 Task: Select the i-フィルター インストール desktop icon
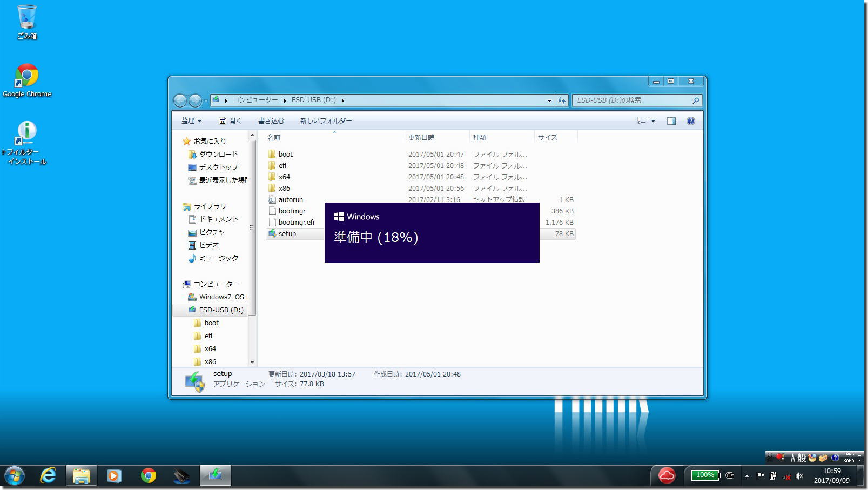(x=26, y=143)
